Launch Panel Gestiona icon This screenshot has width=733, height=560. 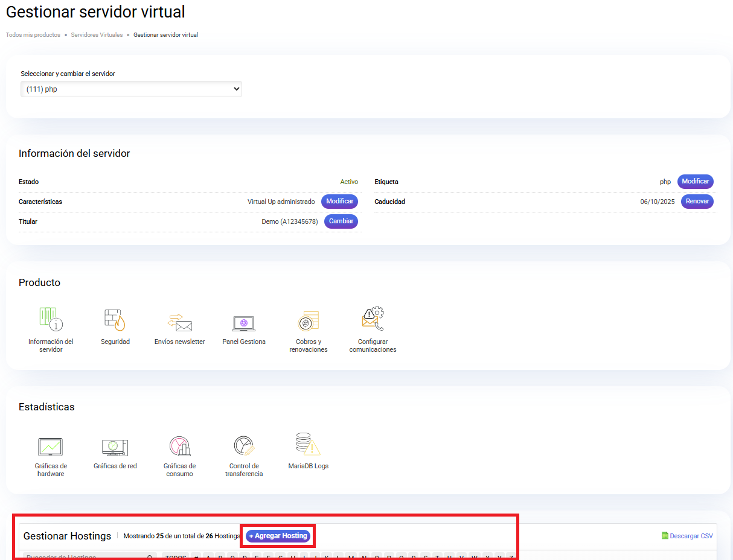point(244,323)
